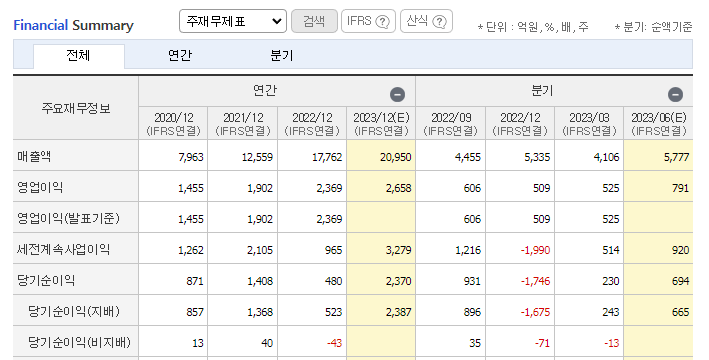Click the 당기순이익(지배) value 896
This screenshot has width=709, height=360.
[472, 312]
